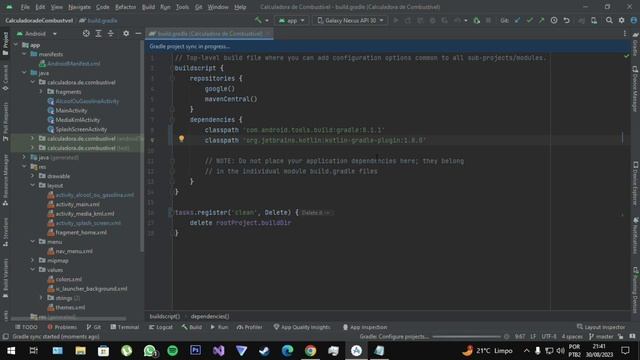This screenshot has width=640, height=360.
Task: Open App Quality Insights tool window
Action: point(302,327)
